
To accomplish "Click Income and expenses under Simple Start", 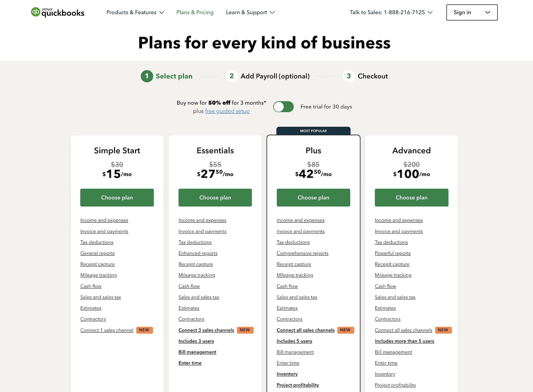I will pos(104,220).
